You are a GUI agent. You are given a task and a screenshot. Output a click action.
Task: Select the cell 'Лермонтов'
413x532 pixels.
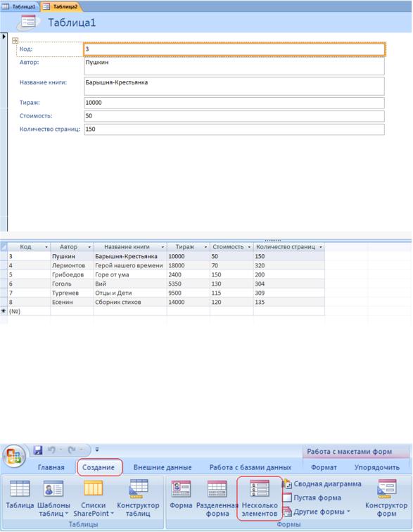[72, 265]
